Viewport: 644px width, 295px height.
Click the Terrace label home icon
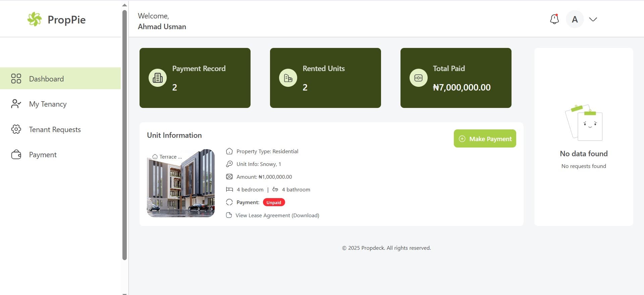point(155,157)
